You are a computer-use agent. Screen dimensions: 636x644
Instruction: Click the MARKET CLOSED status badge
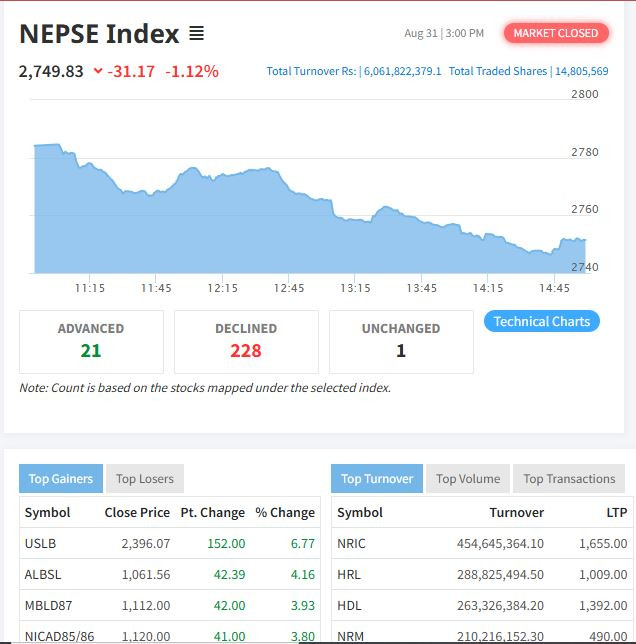pyautogui.click(x=555, y=33)
